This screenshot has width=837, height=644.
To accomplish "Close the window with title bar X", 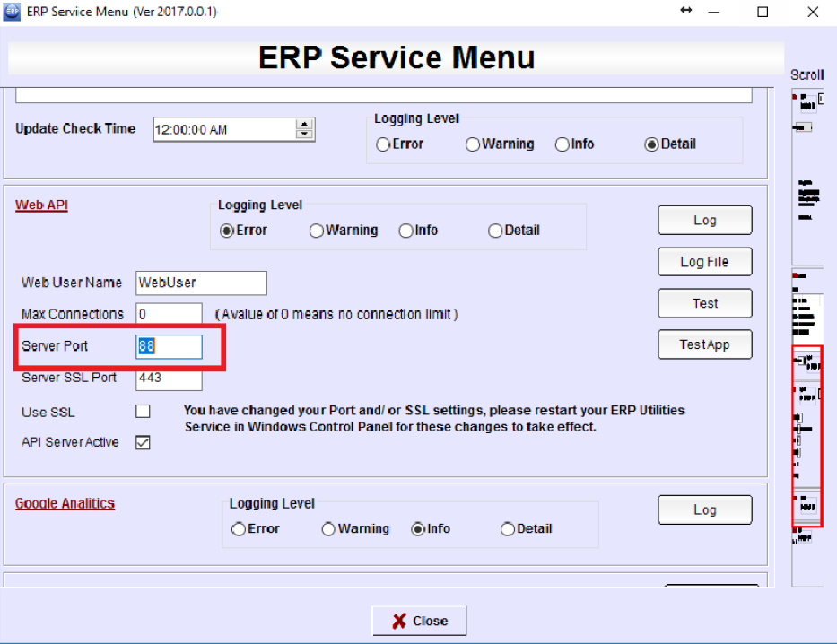I will pos(813,12).
